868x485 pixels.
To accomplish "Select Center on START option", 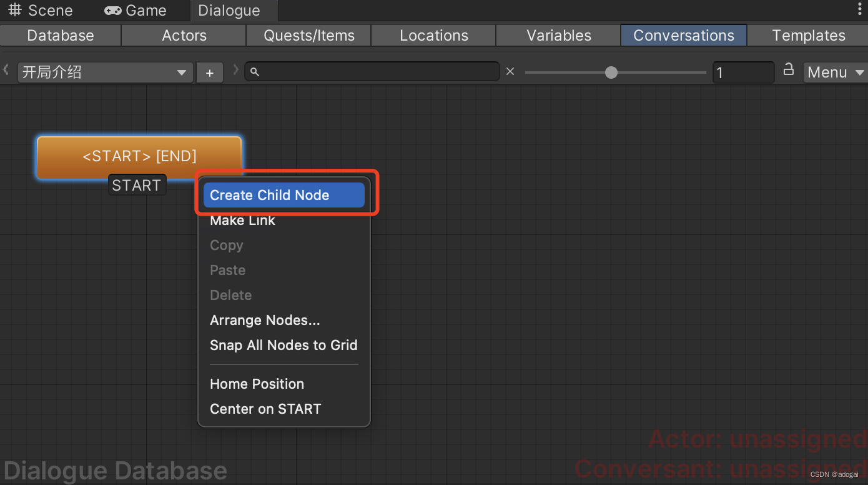I will coord(265,409).
